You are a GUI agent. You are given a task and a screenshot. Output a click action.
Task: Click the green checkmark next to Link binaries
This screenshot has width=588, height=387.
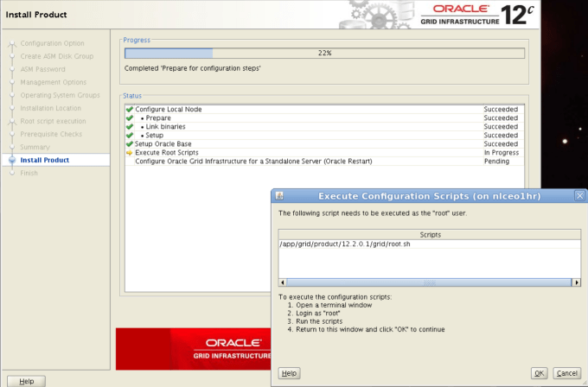coord(129,127)
